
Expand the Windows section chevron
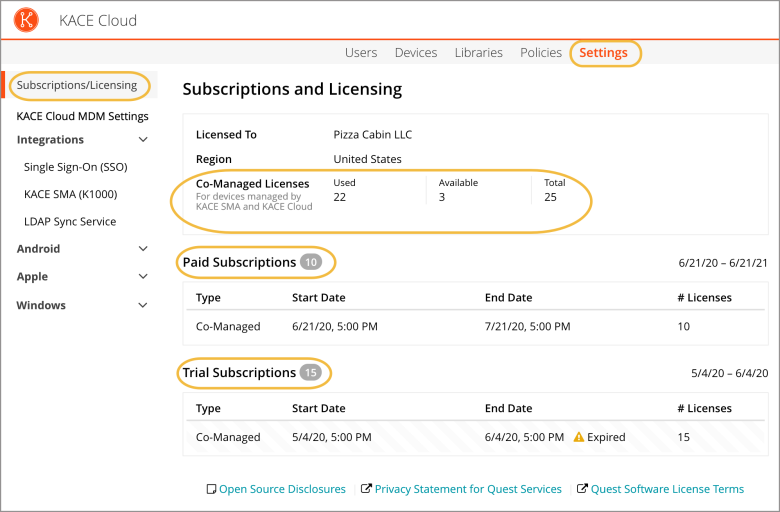[x=143, y=305]
